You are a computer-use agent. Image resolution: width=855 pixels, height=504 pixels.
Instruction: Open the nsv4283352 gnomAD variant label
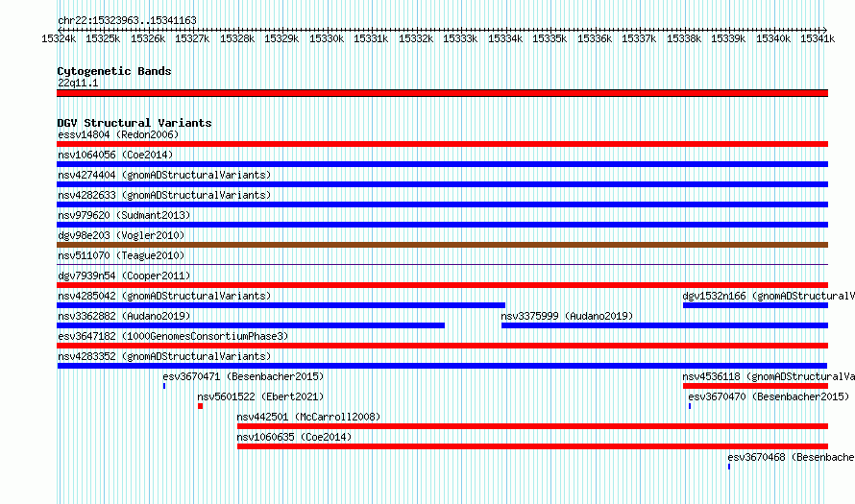[164, 356]
